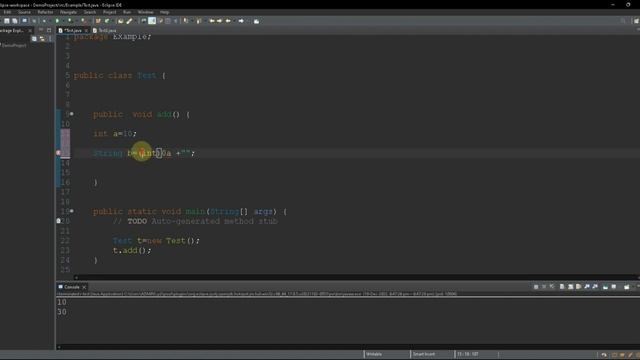
Task: Click the Pin Editor toolbar icon
Action: point(256,21)
